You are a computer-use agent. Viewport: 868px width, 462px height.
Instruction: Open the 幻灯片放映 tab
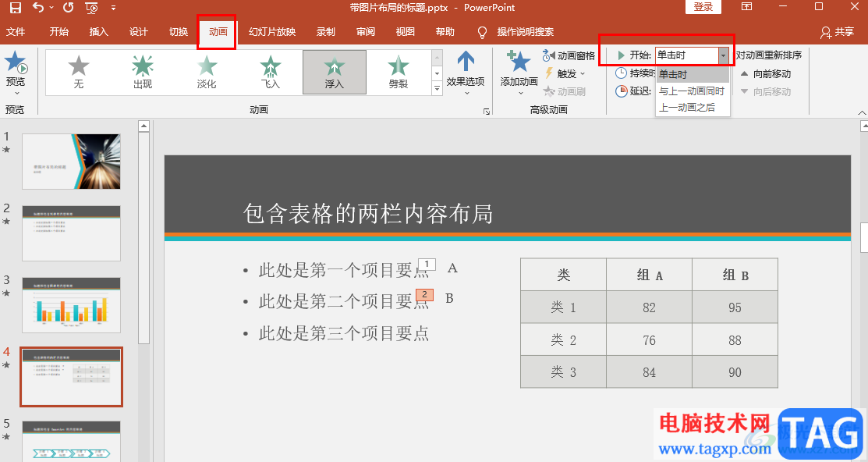click(x=272, y=31)
